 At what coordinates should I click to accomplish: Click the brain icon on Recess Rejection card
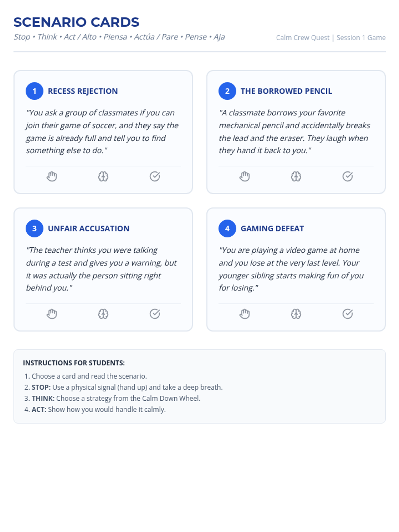pyautogui.click(x=103, y=176)
